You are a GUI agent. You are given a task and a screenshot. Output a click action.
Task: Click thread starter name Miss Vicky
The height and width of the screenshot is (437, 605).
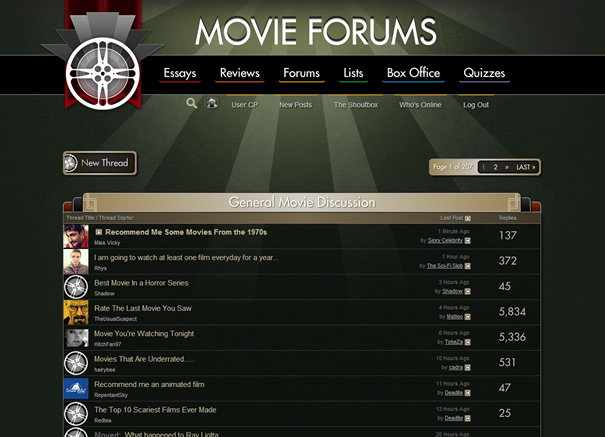107,243
